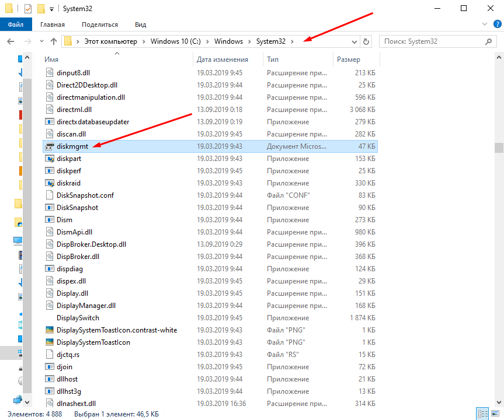
Task: Sort by the Дата изменения column header
Action: (x=222, y=60)
